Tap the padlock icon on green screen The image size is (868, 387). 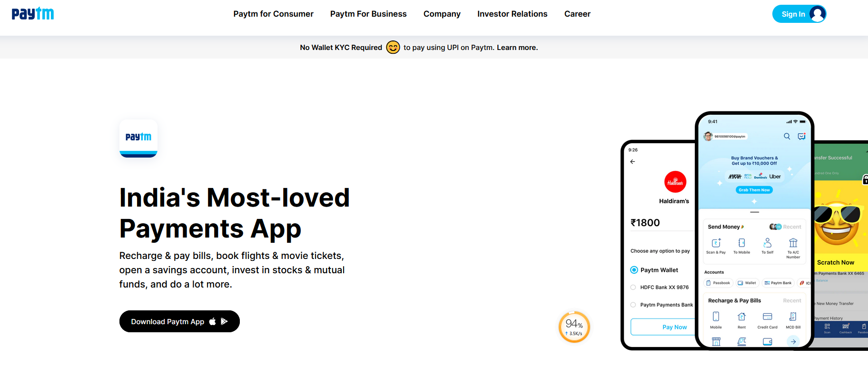coord(866,179)
